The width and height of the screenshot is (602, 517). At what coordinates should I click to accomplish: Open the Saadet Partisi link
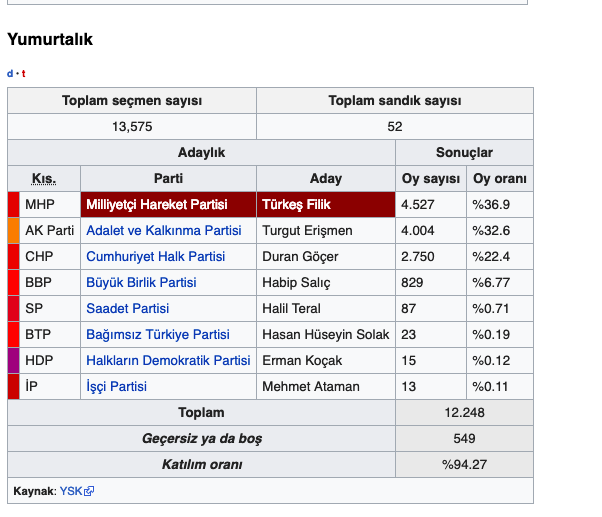tap(127, 308)
